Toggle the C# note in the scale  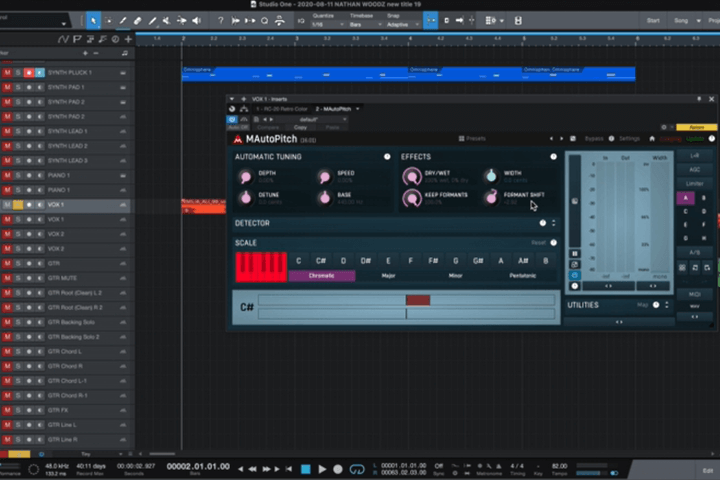(x=321, y=261)
